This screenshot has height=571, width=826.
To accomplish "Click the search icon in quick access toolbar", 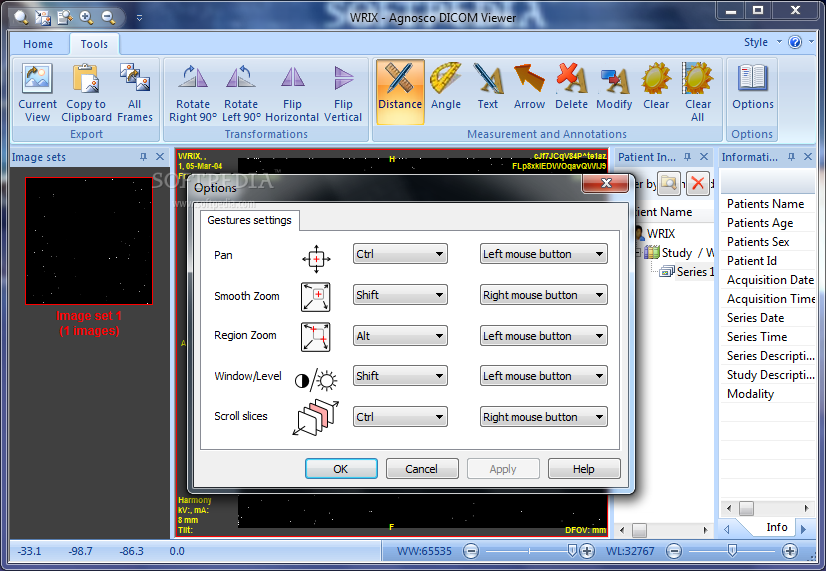I will 21,17.
